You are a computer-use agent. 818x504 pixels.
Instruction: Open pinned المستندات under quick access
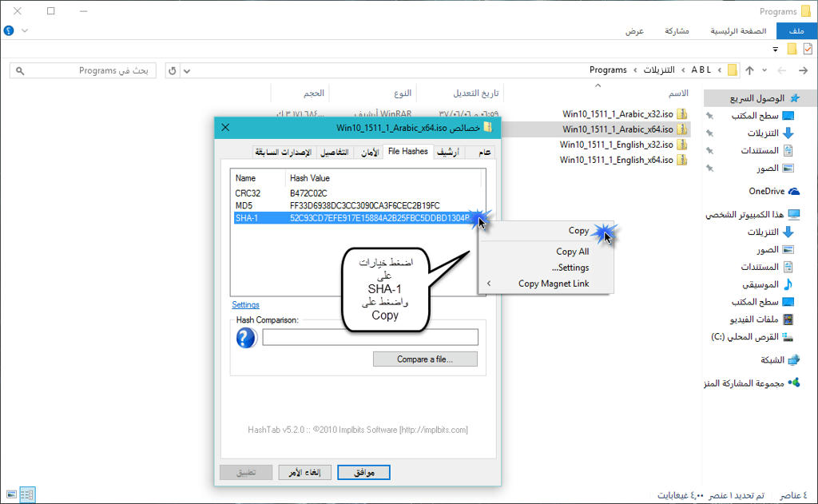(760, 150)
